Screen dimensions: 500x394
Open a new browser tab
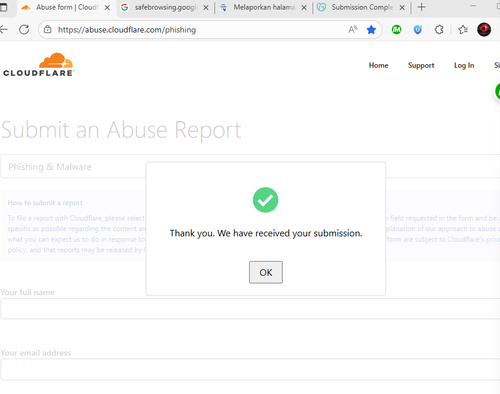tap(421, 7)
